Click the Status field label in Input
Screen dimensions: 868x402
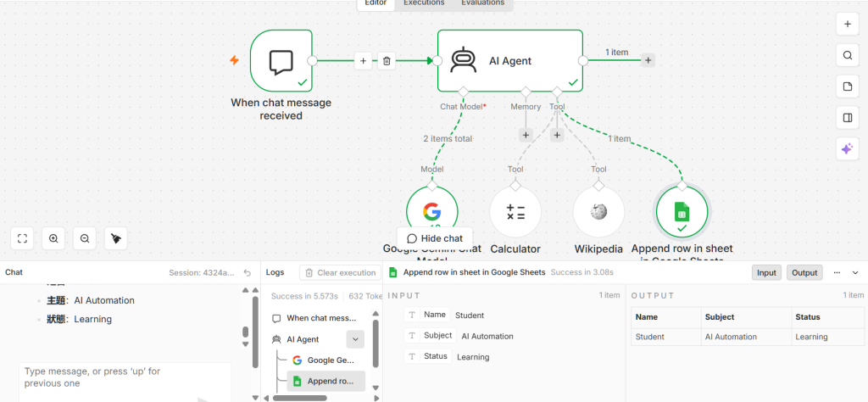436,356
